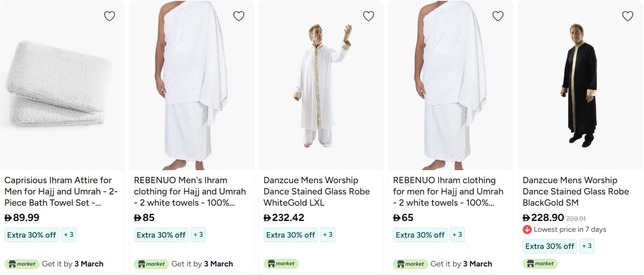Open Caprisious Ihram Attire product title
Image resolution: width=644 pixels, height=275 pixels.
(x=61, y=191)
